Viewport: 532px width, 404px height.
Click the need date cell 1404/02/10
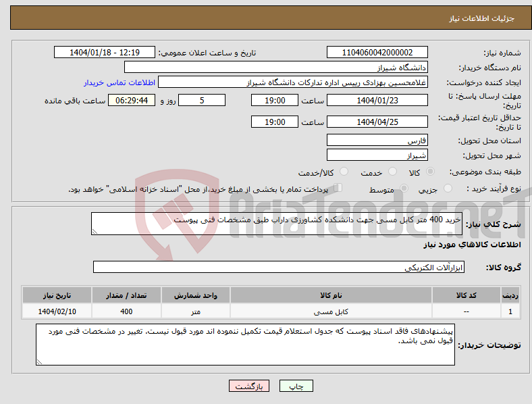tap(57, 311)
